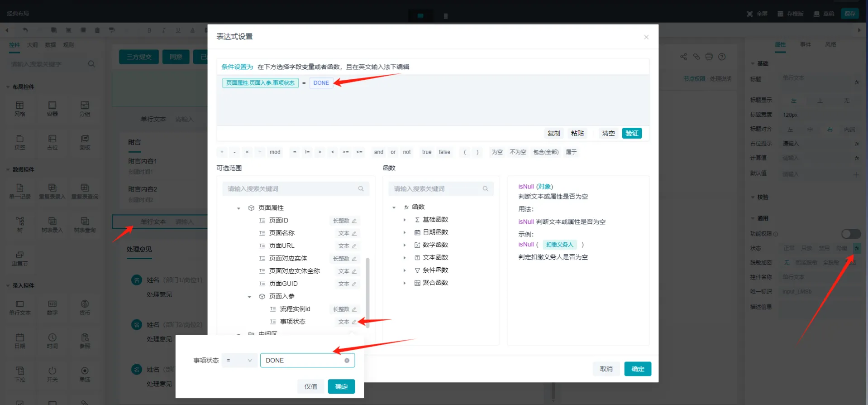Click the fx icon next to 状态 options
The image size is (868, 405).
pos(857,248)
